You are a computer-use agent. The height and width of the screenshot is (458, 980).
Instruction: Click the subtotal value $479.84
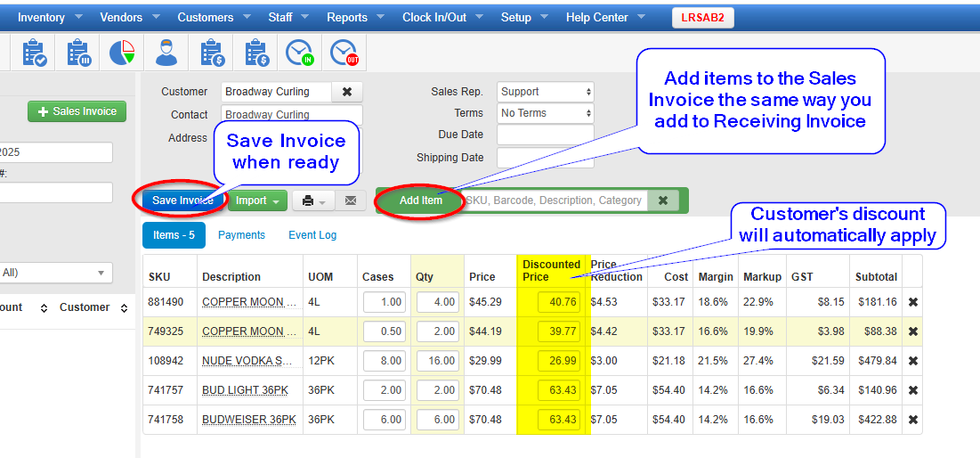point(878,361)
